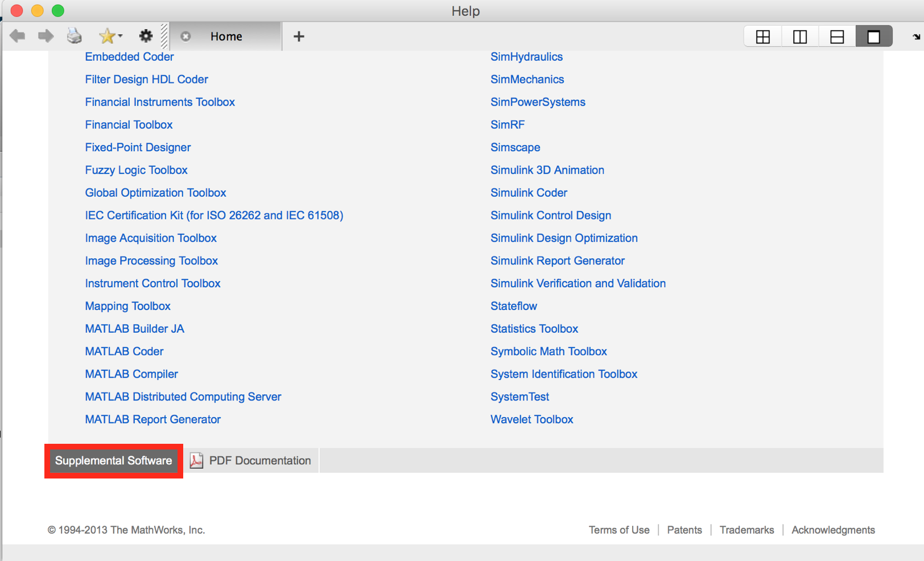Viewport: 924px width, 561px height.
Task: Open SimMechanics link
Action: 527,80
